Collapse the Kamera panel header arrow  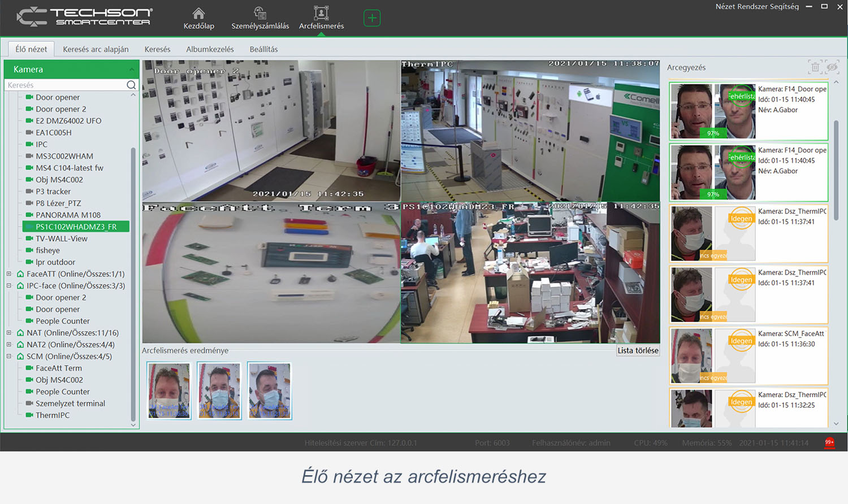point(132,69)
